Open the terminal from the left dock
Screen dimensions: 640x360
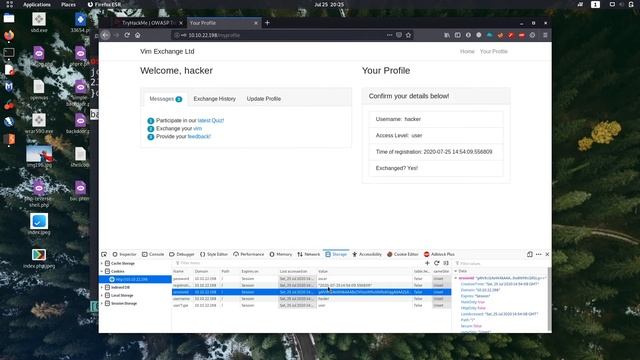click(x=9, y=52)
